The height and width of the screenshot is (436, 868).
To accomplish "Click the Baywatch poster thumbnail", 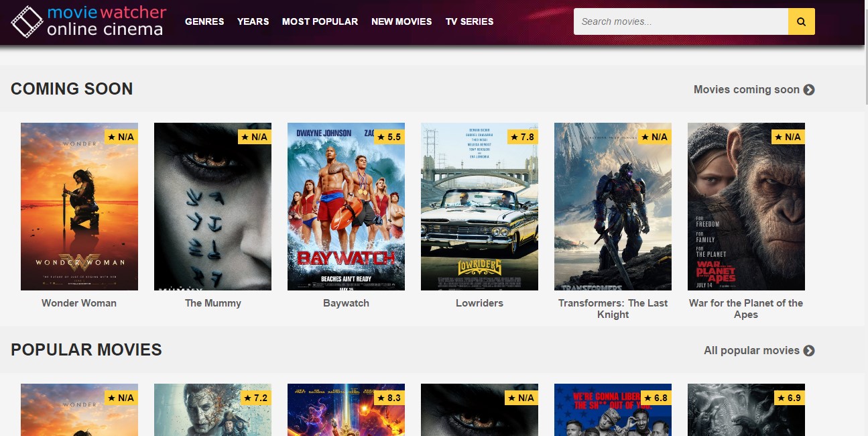I will [346, 207].
